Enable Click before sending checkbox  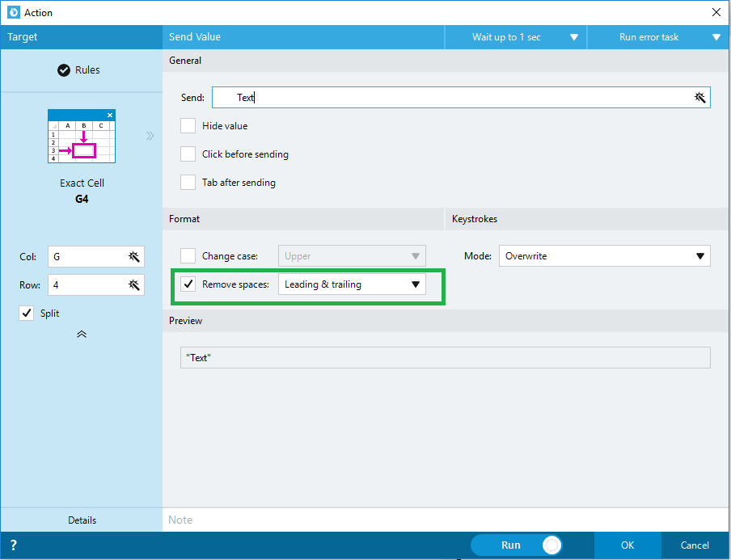pyautogui.click(x=188, y=154)
